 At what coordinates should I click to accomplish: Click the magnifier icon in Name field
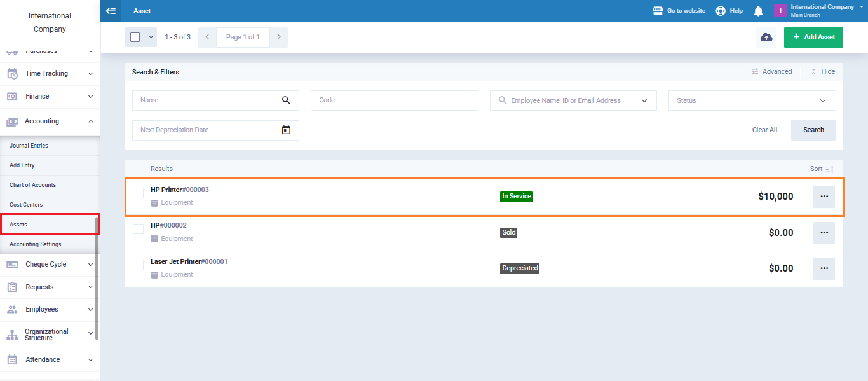tap(286, 100)
